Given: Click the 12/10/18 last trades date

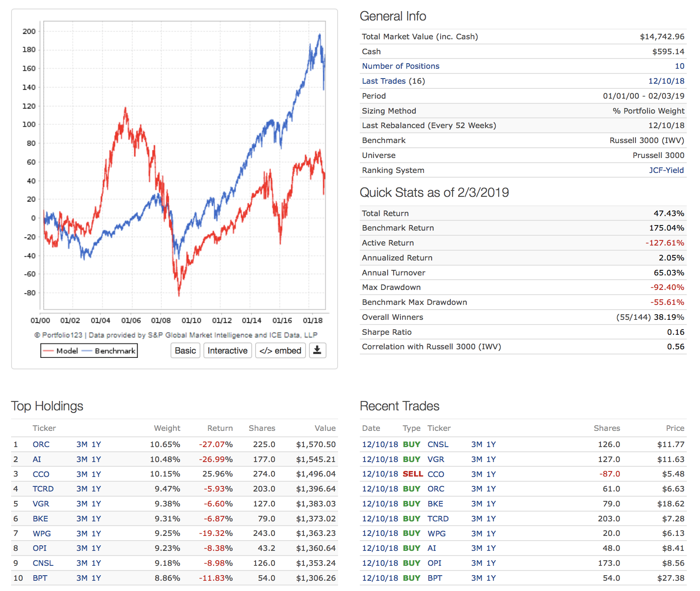Looking at the screenshot, I should click(x=666, y=81).
